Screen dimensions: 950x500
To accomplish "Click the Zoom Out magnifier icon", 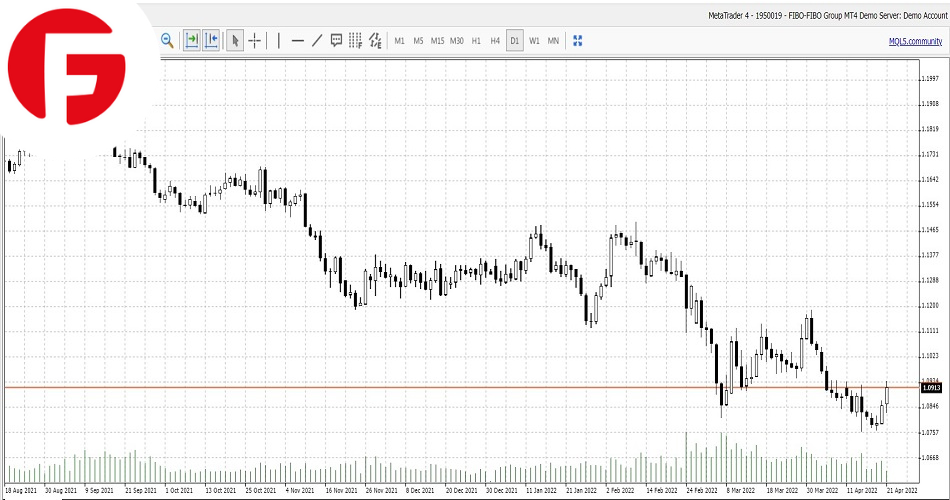I will pyautogui.click(x=167, y=41).
